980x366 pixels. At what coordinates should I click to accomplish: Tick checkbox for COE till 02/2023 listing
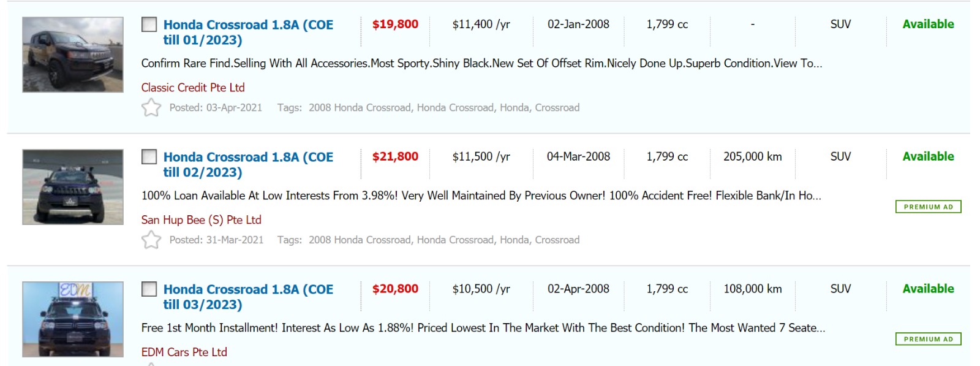coord(149,157)
